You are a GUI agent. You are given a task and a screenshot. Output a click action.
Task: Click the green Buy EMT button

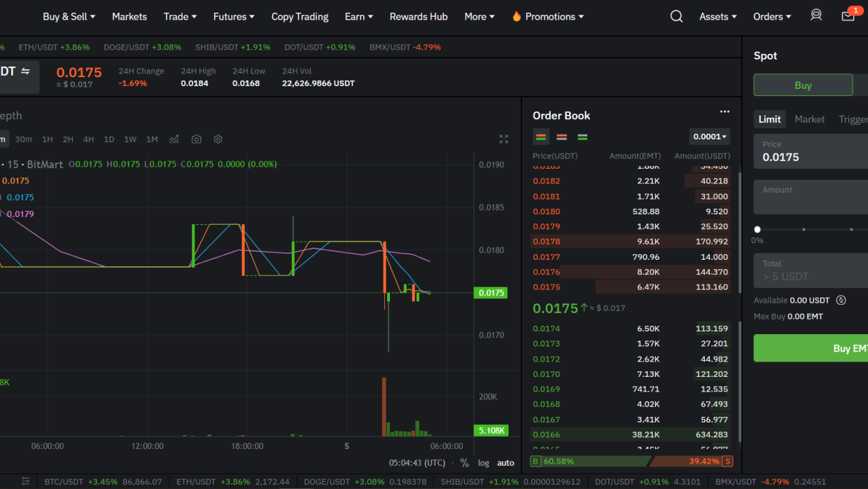click(x=811, y=348)
